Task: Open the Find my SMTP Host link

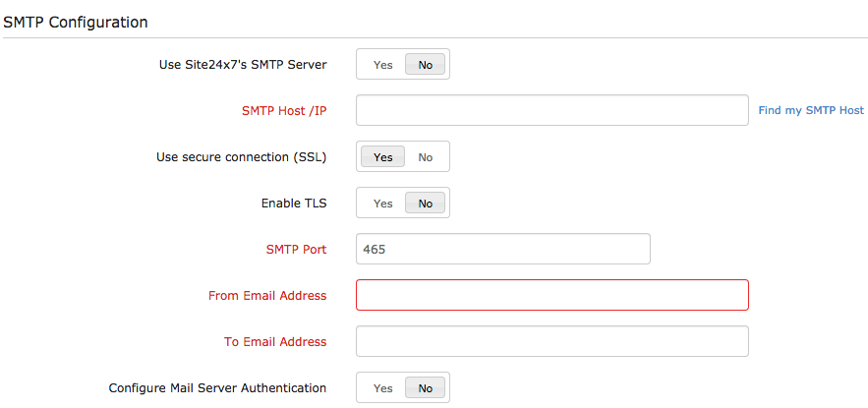Action: 811,111
